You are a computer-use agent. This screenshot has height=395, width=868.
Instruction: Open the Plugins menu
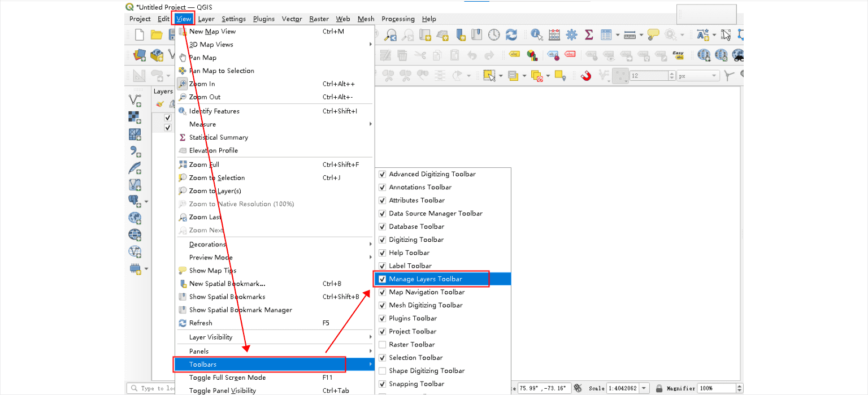pyautogui.click(x=264, y=19)
